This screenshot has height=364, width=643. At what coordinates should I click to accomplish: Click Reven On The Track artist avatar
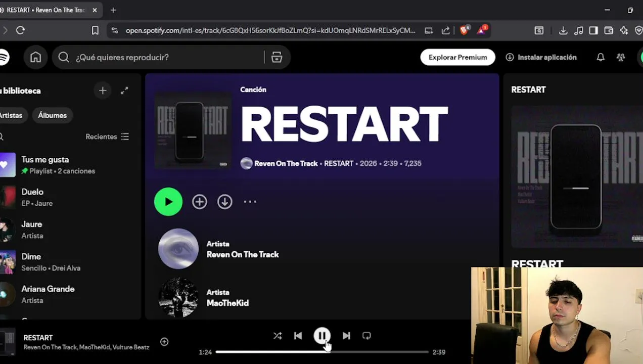click(x=178, y=249)
